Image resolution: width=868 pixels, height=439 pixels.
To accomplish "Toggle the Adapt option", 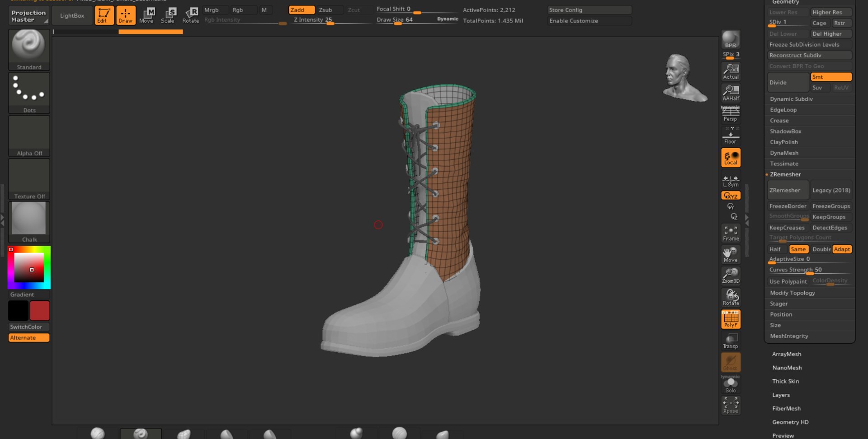I will pos(842,249).
